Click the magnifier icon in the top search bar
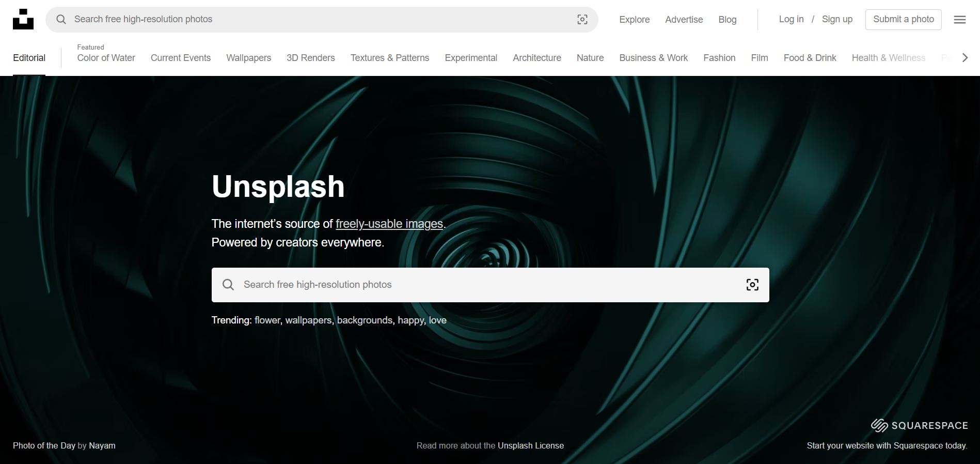 [61, 19]
